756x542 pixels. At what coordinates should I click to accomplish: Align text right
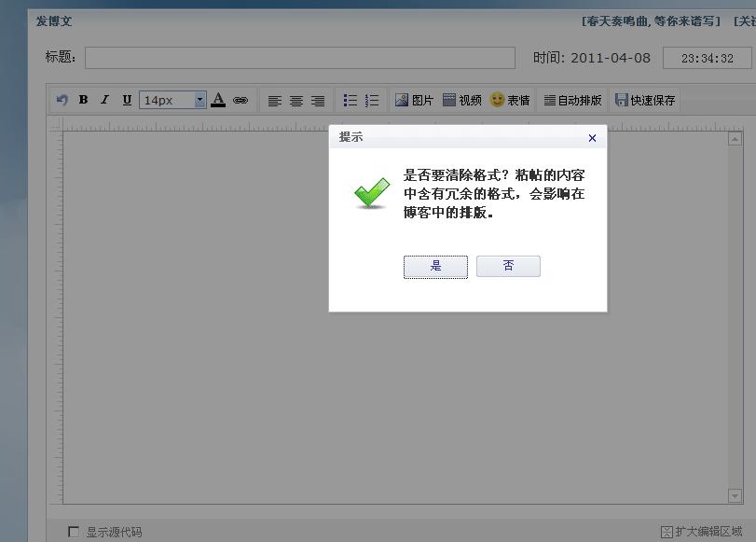(318, 101)
